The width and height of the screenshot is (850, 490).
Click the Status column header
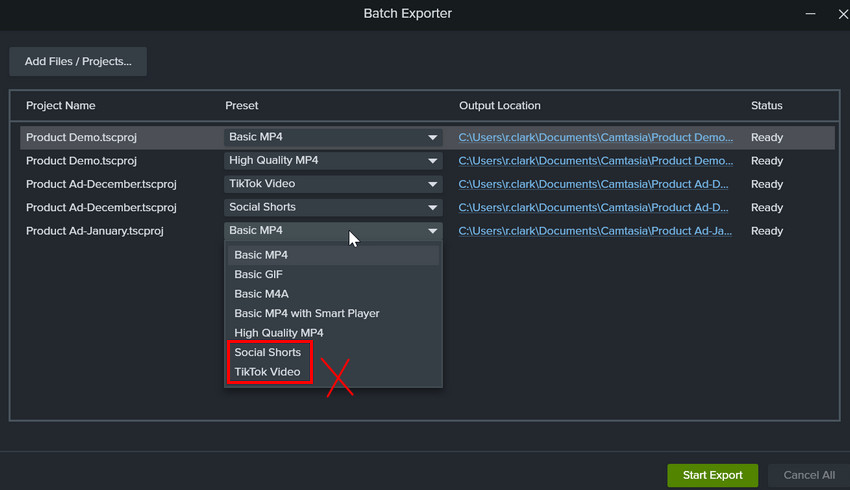pyautogui.click(x=766, y=106)
